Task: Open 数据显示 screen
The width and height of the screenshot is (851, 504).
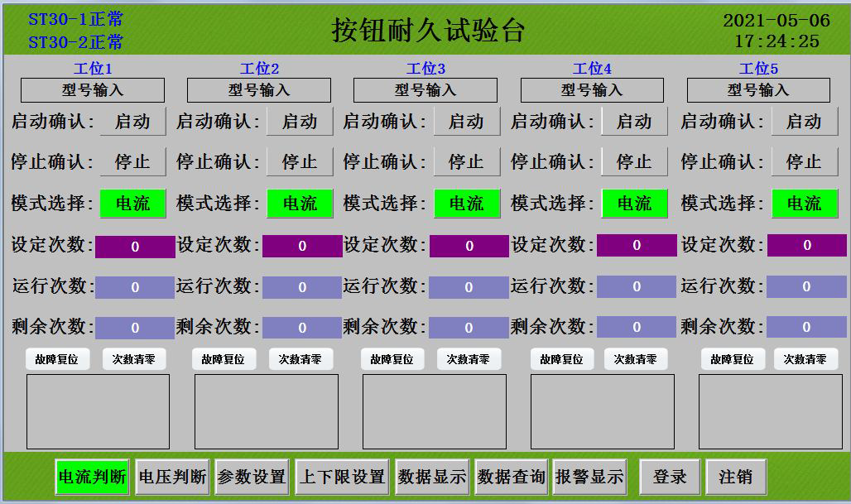Action: tap(431, 477)
